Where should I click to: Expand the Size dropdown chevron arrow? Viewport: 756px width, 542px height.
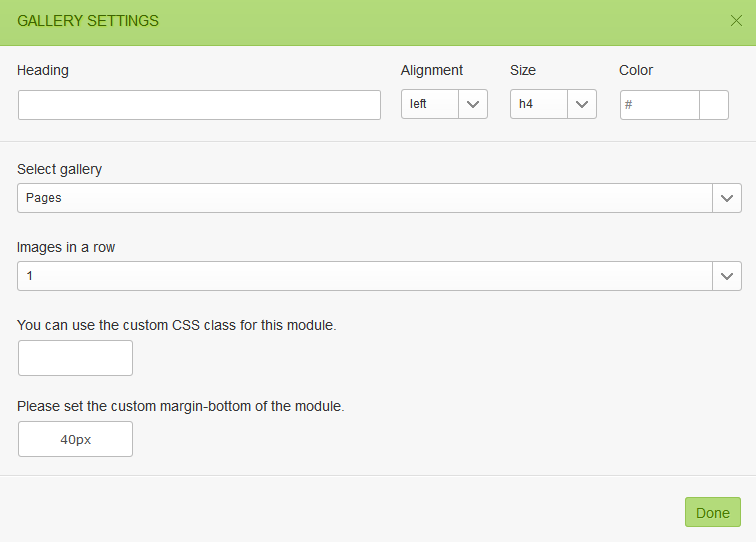(582, 105)
